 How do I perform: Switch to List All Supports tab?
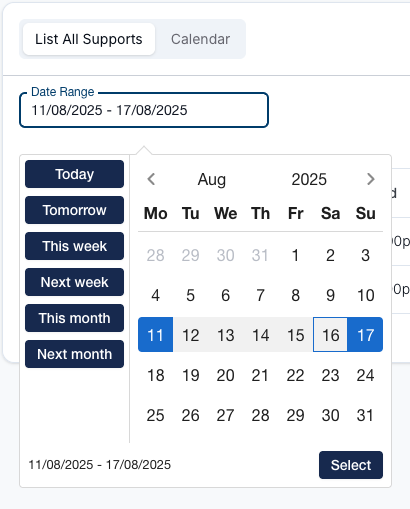tap(89, 39)
